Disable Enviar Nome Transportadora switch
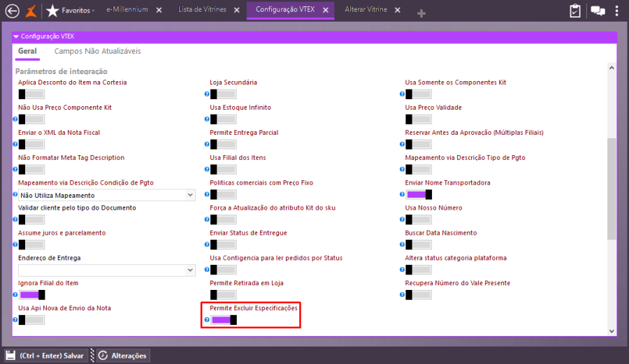Image resolution: width=629 pixels, height=364 pixels. [x=419, y=194]
